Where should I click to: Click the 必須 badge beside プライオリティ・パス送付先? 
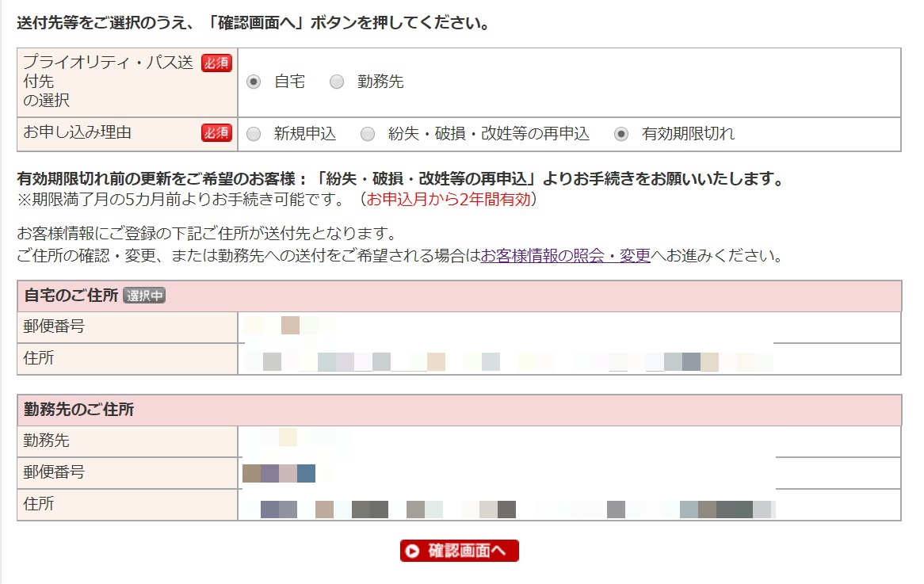pos(216,63)
